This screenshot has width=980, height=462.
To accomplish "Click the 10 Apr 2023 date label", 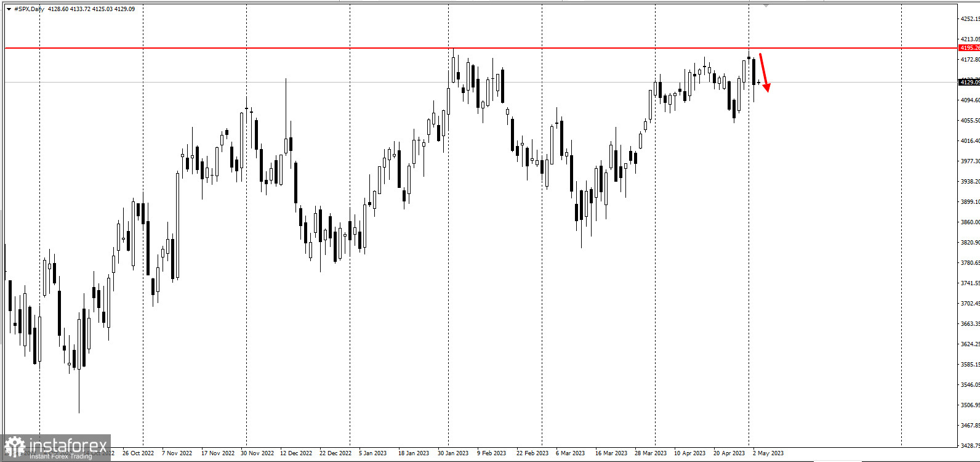I will pos(690,453).
